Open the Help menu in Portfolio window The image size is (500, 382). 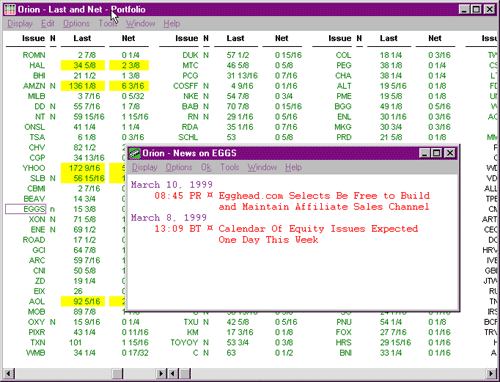172,24
